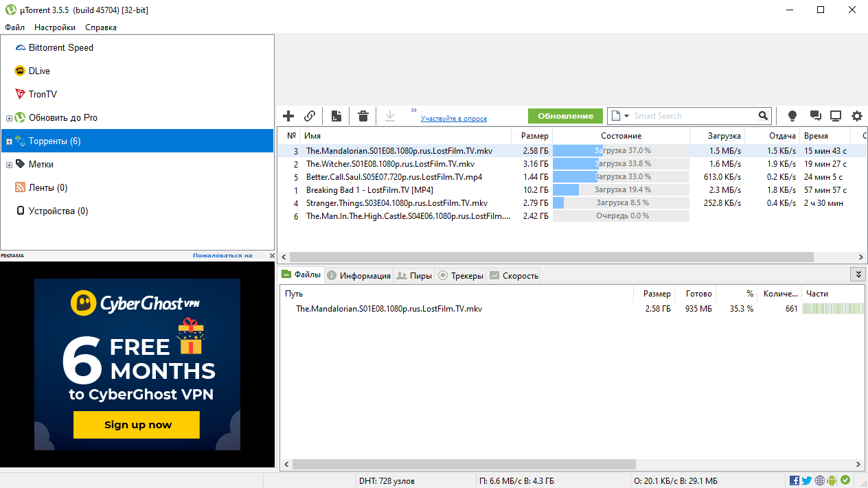
Task: Open the Справка menu
Action: 101,27
